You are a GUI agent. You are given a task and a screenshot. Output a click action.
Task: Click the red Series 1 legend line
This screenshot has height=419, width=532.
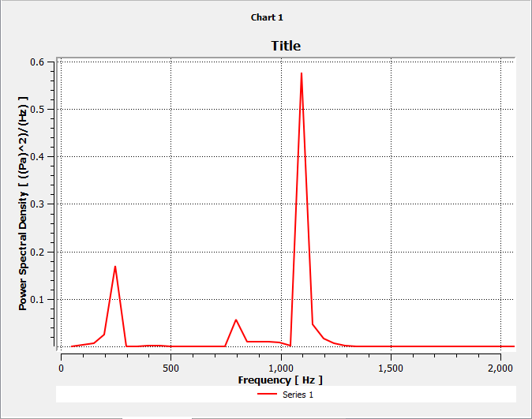[267, 394]
